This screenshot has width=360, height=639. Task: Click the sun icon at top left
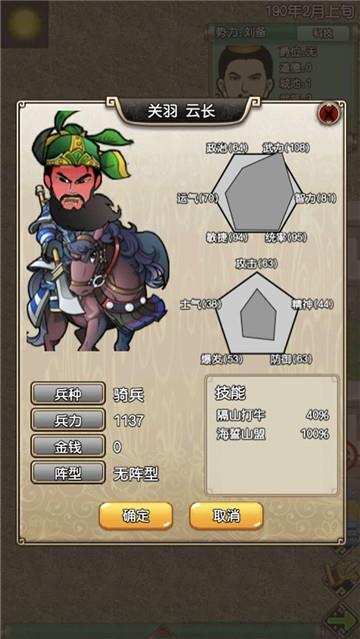[24, 24]
